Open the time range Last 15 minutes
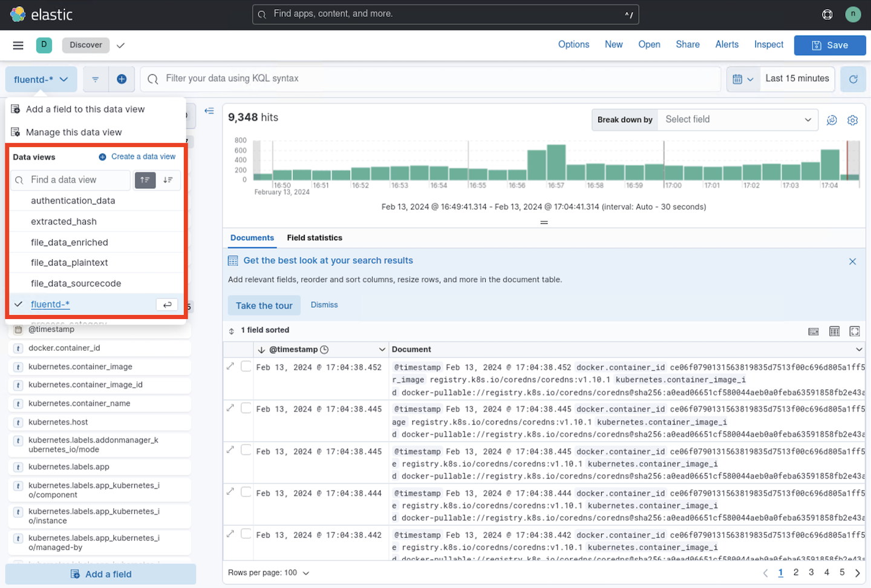 coord(797,79)
